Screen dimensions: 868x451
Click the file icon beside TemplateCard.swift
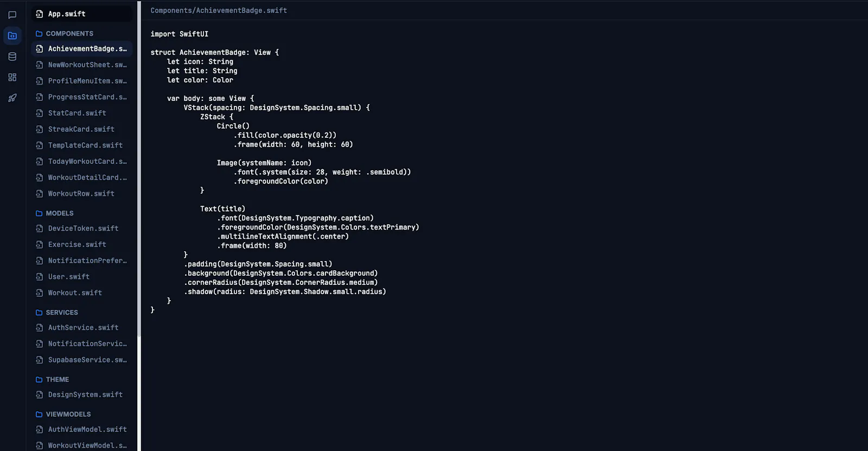pyautogui.click(x=39, y=145)
